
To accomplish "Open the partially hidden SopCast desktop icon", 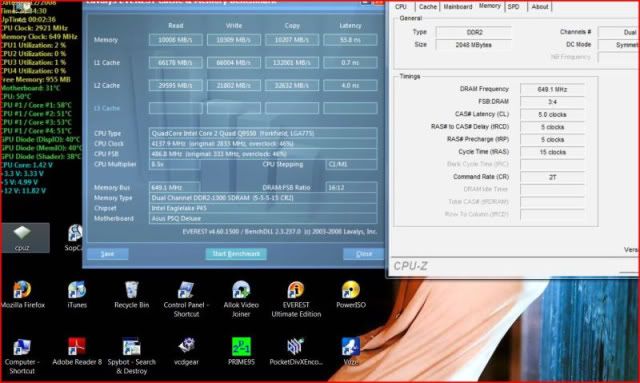I will point(74,238).
